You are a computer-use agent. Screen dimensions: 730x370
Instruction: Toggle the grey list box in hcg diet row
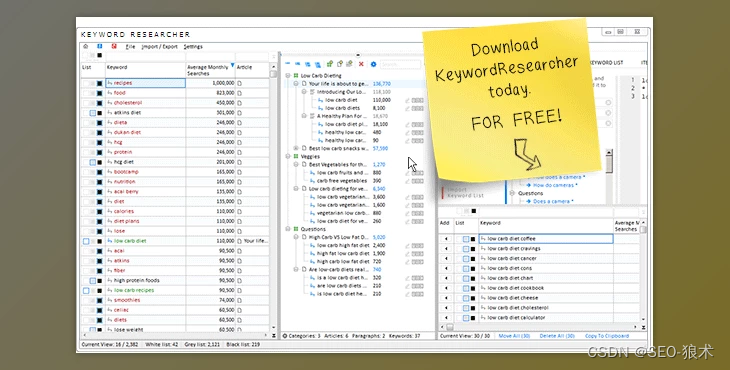(x=93, y=162)
